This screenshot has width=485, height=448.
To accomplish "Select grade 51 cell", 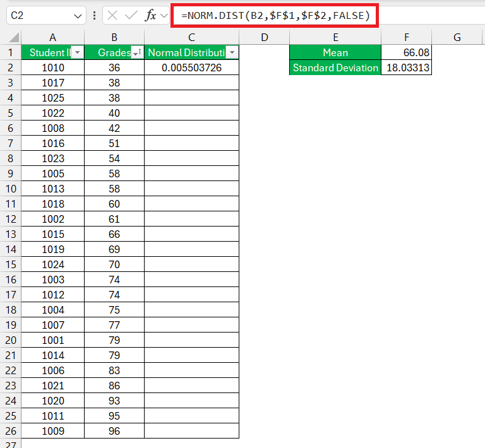I will (x=114, y=143).
